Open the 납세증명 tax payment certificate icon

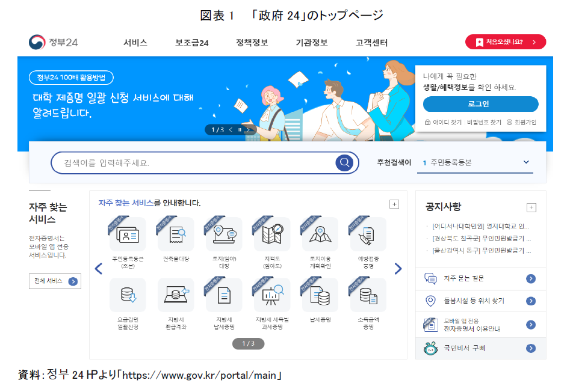(320, 295)
